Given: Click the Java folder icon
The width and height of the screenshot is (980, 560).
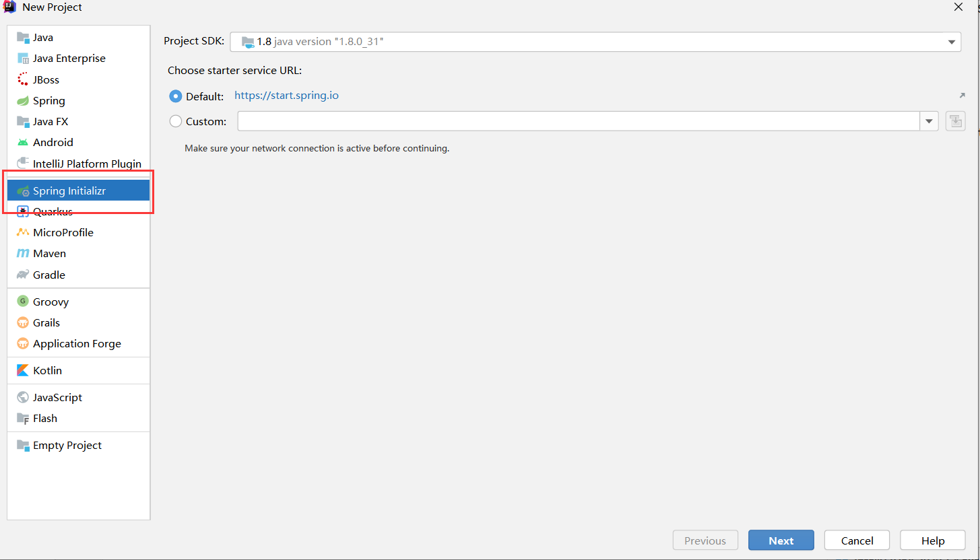Looking at the screenshot, I should coord(23,38).
